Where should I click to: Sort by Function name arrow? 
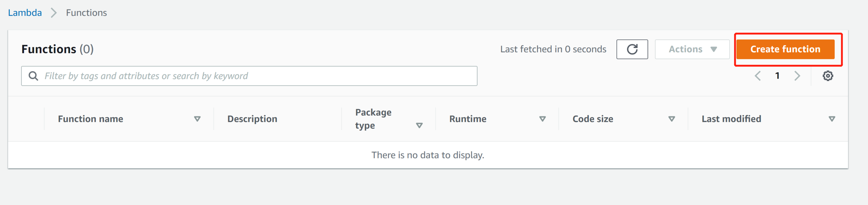(x=197, y=119)
